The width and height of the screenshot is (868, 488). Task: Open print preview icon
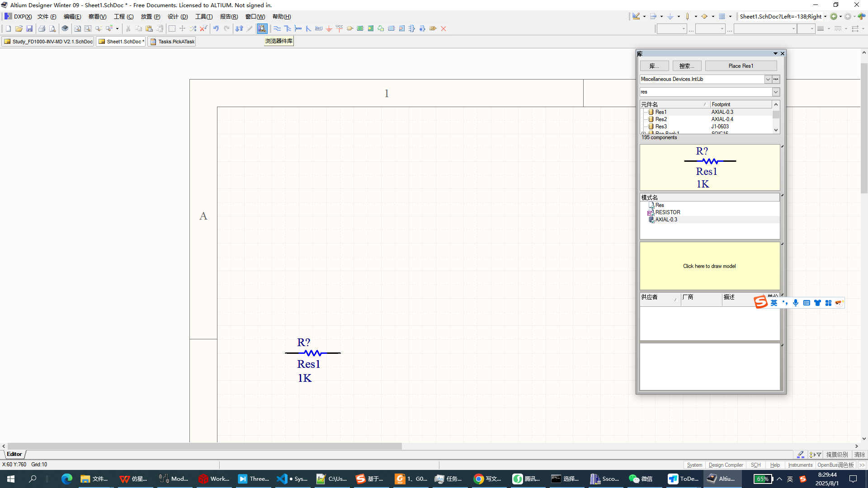coord(52,28)
